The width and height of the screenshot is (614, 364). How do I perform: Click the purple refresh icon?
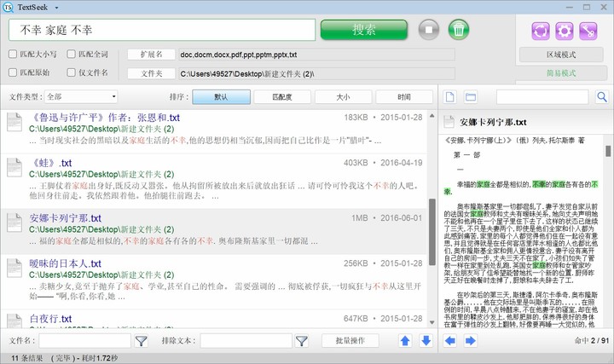[539, 31]
